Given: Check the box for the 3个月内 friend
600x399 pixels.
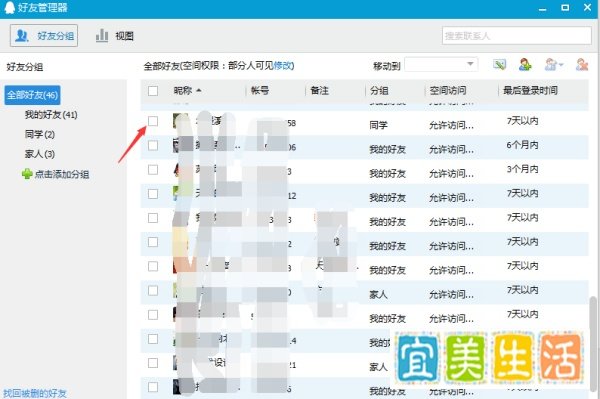Looking at the screenshot, I should tap(153, 169).
